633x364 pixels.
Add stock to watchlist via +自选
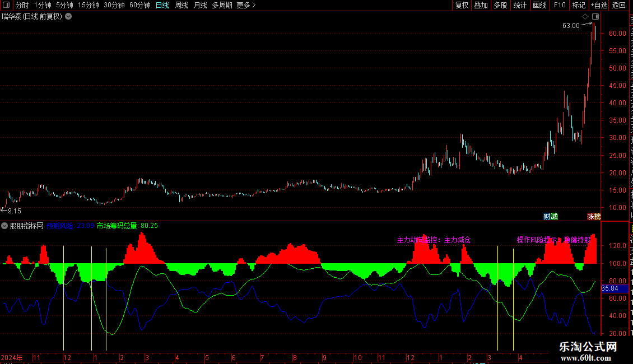point(599,5)
